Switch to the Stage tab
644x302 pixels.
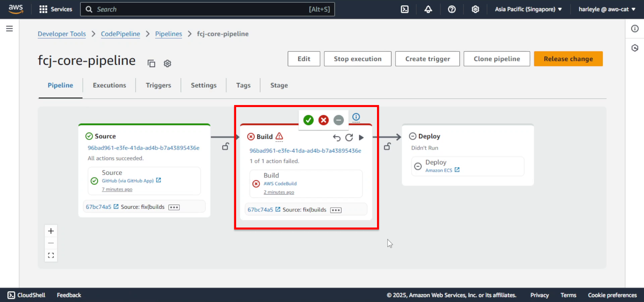click(x=279, y=85)
